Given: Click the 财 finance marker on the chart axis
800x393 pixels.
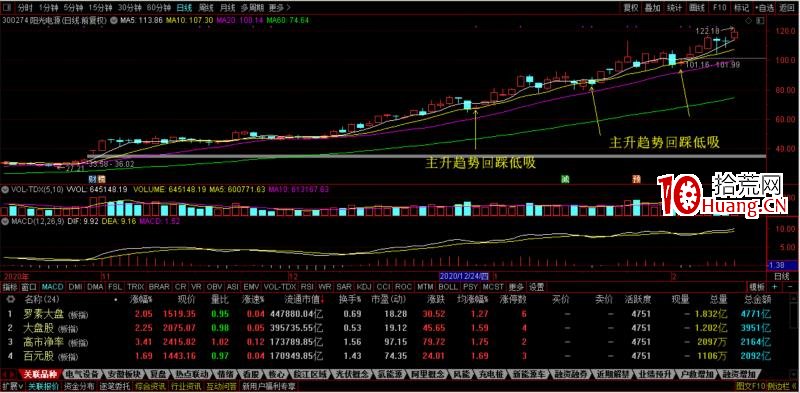Looking at the screenshot, I should tap(92, 179).
